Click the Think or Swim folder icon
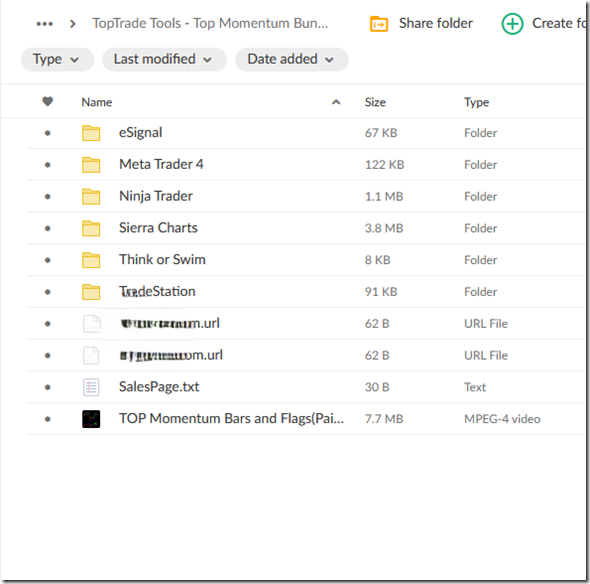Screen dimensions: 590x584 [91, 260]
